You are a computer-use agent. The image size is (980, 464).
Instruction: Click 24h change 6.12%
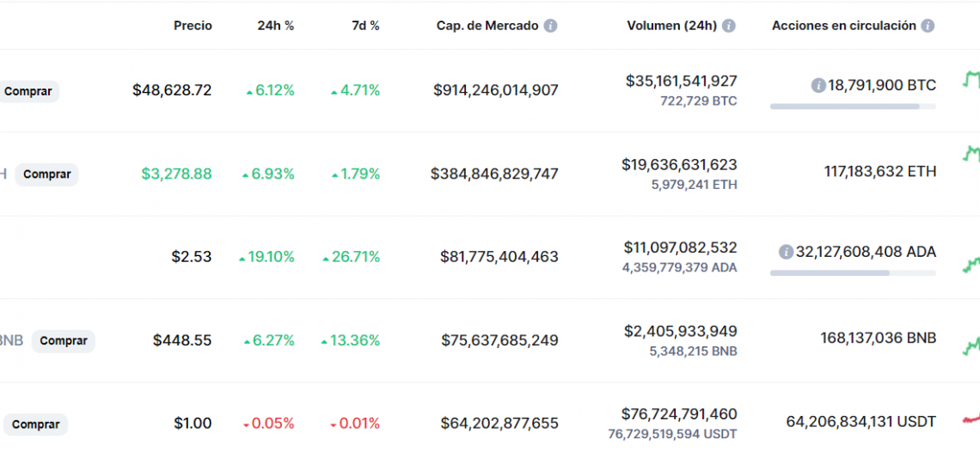coord(270,90)
